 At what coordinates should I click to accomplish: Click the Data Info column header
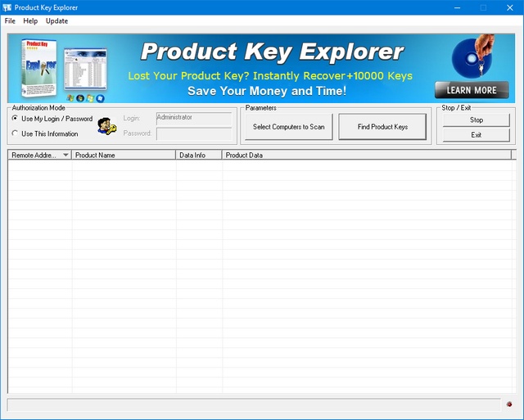(x=199, y=155)
